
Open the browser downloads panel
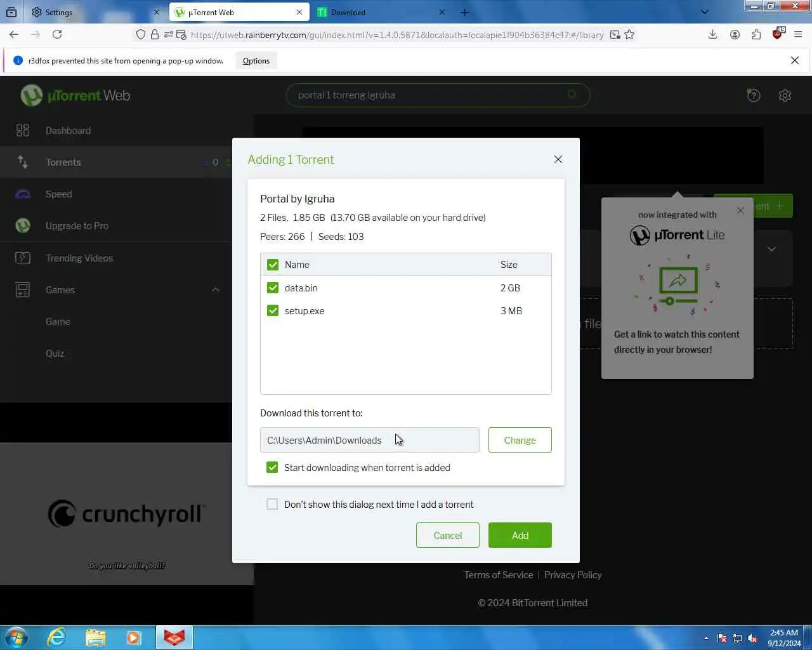click(x=712, y=34)
